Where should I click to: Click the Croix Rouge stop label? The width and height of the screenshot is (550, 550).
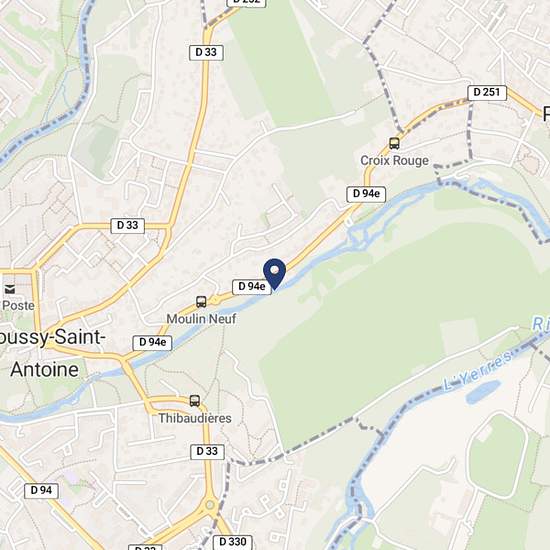tap(394, 161)
